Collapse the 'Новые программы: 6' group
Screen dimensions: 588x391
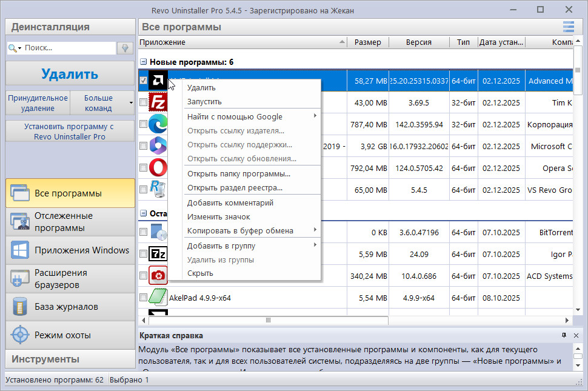(x=144, y=62)
